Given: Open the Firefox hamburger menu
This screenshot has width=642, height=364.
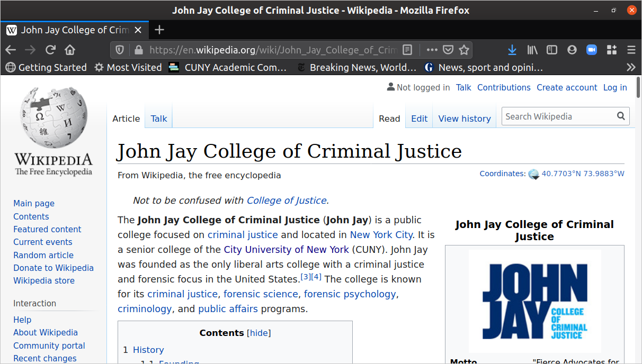Looking at the screenshot, I should pos(631,50).
